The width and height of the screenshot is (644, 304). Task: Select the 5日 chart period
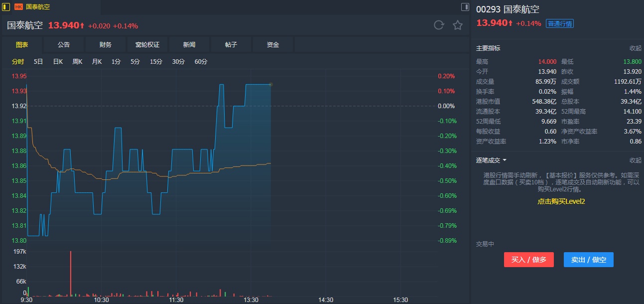38,62
